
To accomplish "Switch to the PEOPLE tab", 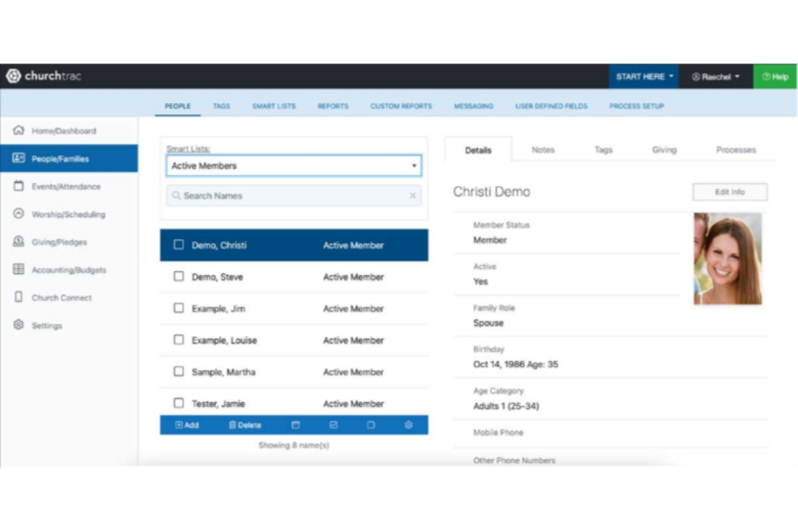I will point(178,106).
